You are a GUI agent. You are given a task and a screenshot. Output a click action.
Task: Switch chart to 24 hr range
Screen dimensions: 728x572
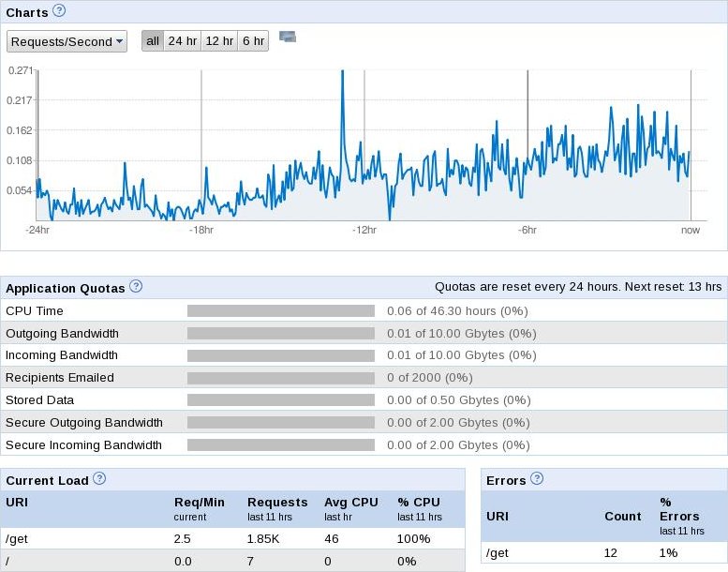pos(183,41)
